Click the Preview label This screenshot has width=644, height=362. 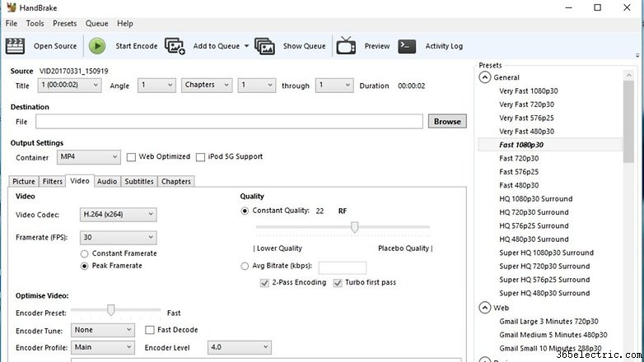coord(377,46)
